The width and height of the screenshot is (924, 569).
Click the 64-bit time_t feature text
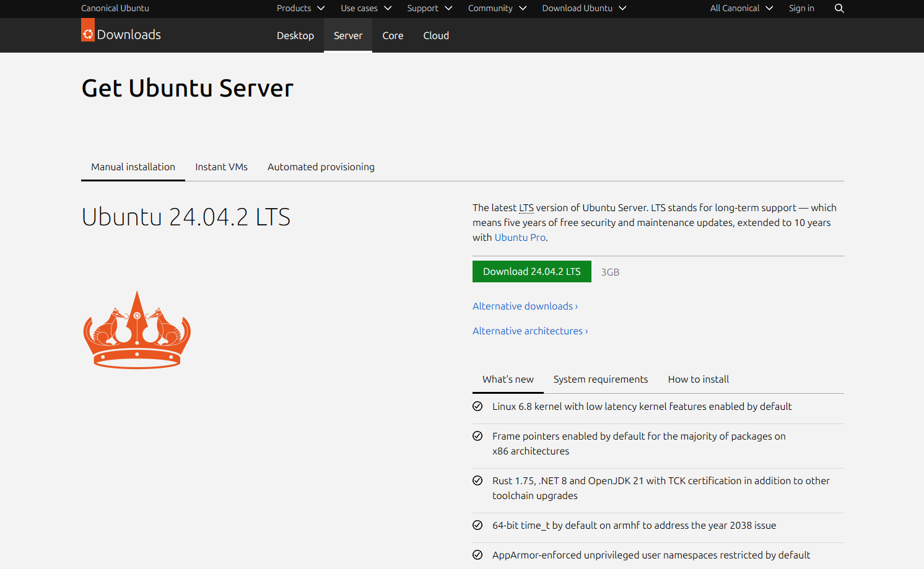click(x=634, y=525)
